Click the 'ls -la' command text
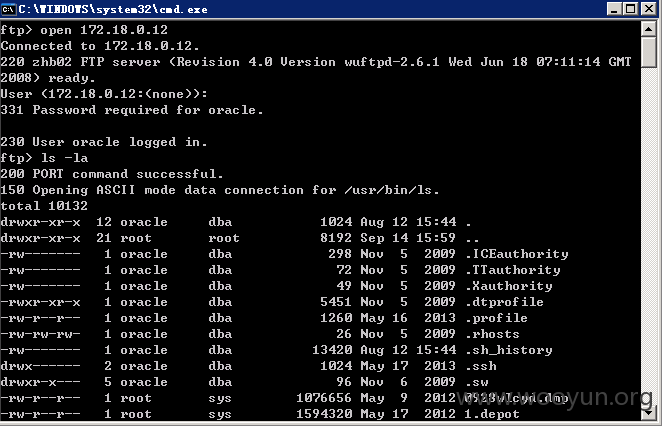 click(x=65, y=158)
